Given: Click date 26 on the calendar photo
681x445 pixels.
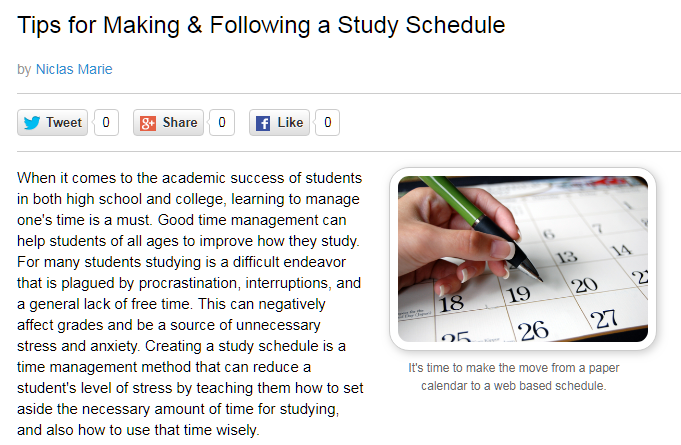Looking at the screenshot, I should click(x=534, y=331).
